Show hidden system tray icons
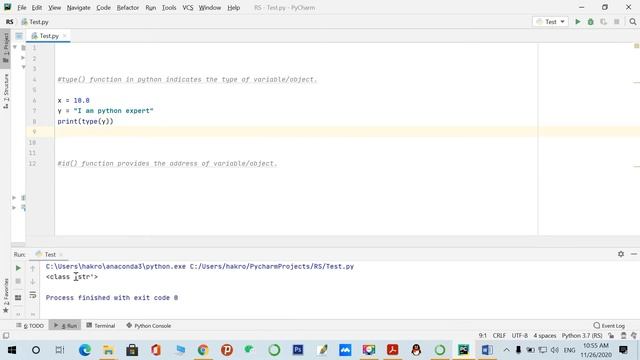The image size is (640, 360). tap(506, 350)
